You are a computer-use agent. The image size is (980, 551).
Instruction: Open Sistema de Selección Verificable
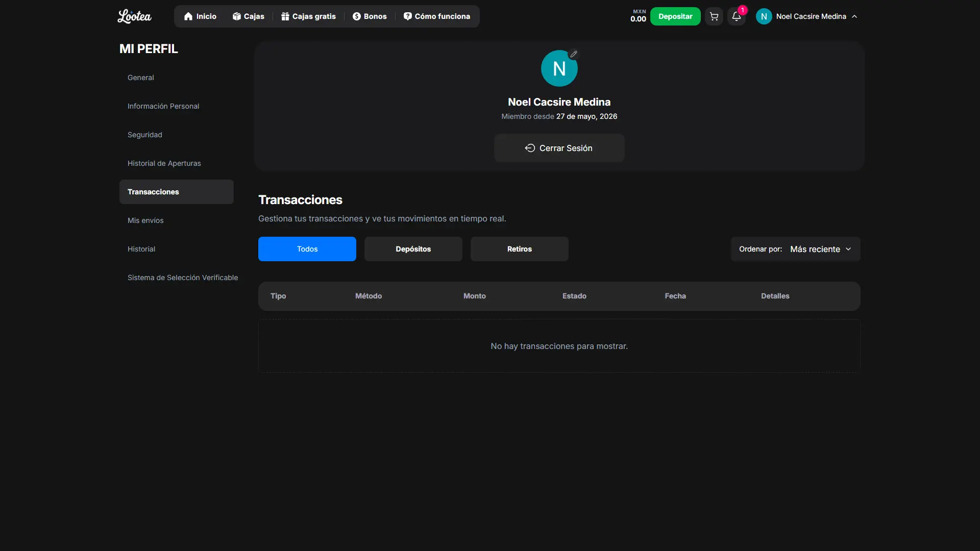click(x=182, y=278)
